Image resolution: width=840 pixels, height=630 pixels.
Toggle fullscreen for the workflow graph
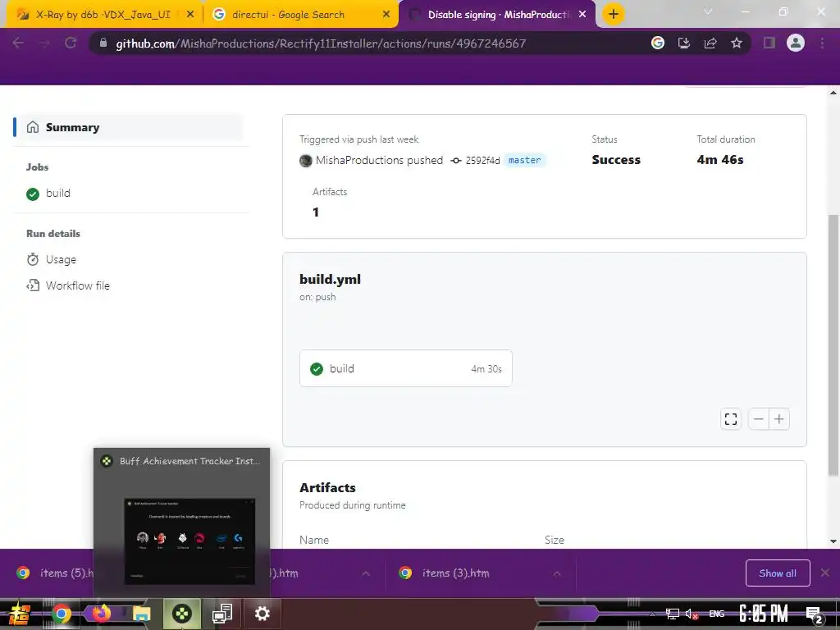731,419
